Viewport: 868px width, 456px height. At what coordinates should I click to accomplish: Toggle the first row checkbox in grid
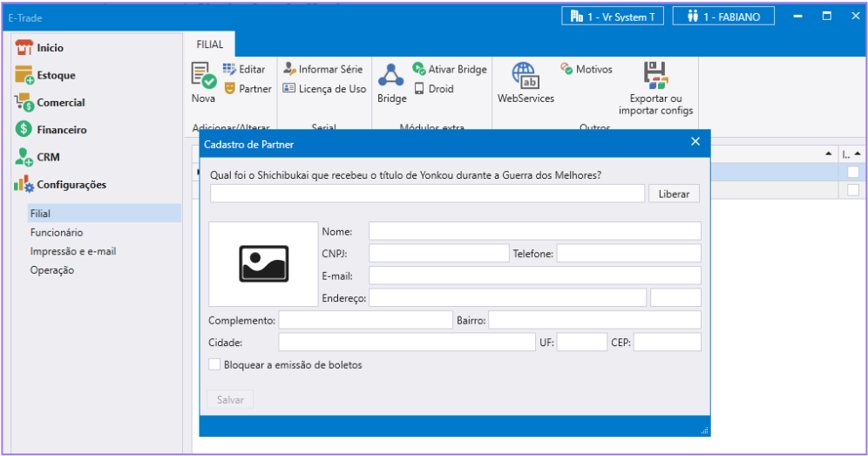coord(853,173)
